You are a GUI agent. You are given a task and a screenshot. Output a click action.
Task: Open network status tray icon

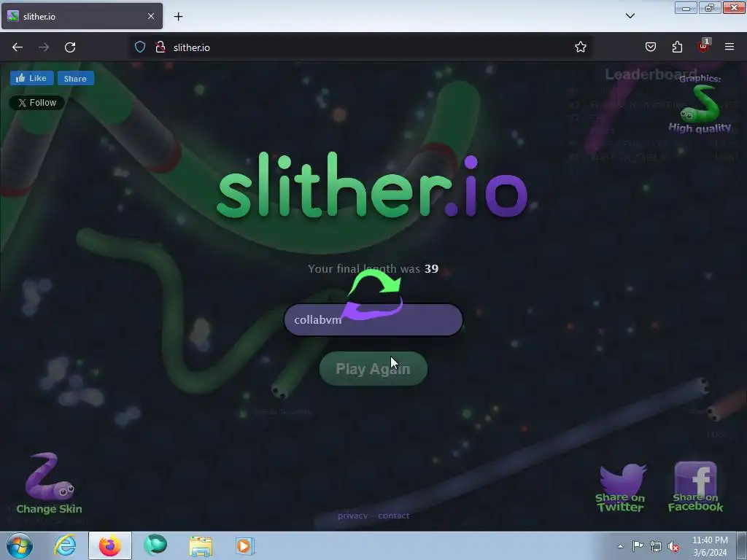click(x=656, y=547)
